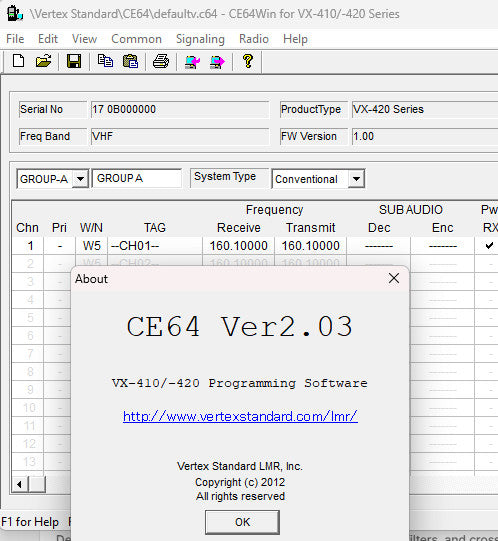Open the Signaling menu

click(x=200, y=39)
